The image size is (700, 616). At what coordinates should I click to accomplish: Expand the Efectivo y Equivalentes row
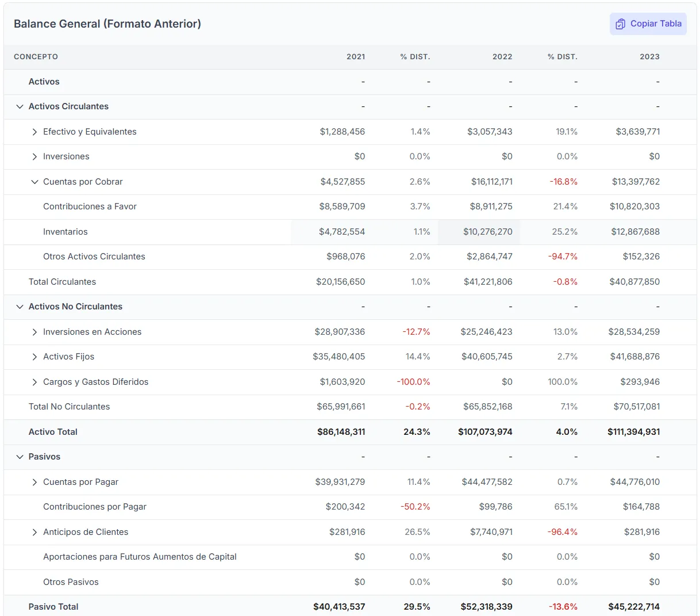pos(34,132)
